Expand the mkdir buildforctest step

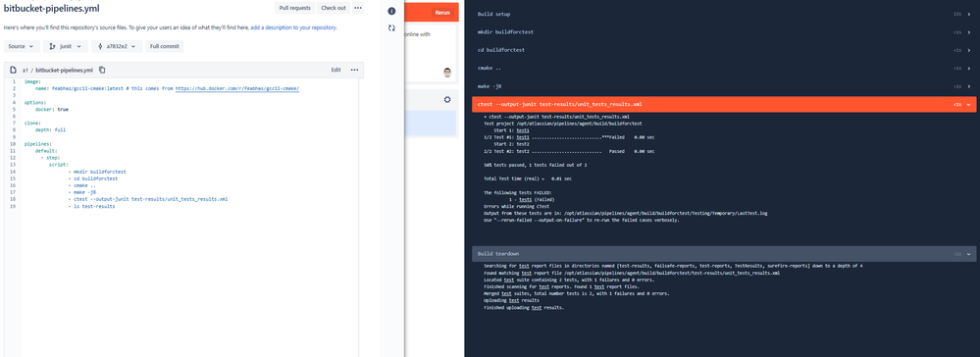tap(723, 31)
